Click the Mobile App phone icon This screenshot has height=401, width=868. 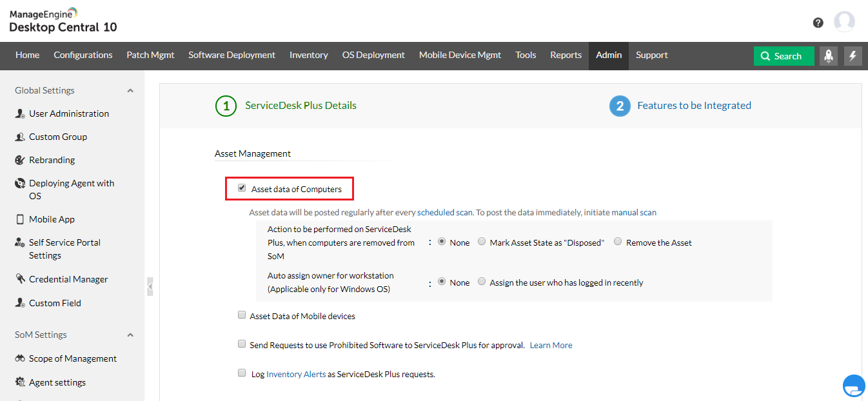20,219
